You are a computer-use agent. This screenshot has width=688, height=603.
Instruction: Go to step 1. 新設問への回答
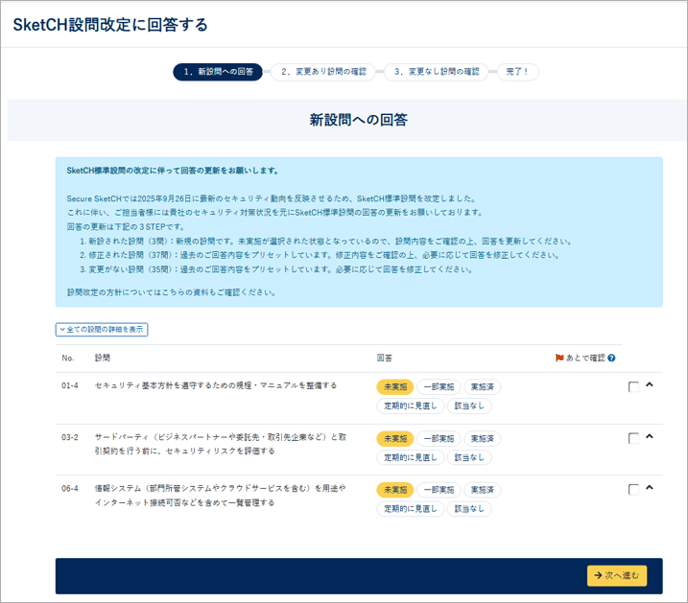tap(218, 72)
